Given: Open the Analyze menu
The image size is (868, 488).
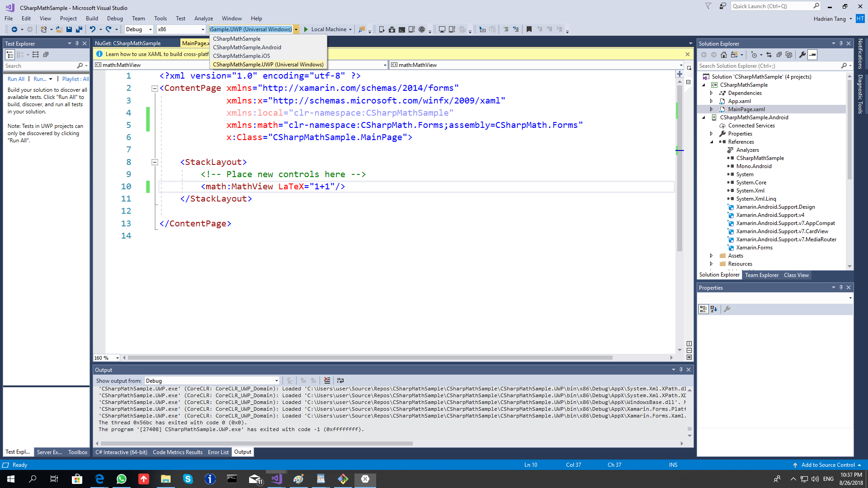Looking at the screenshot, I should pos(203,19).
